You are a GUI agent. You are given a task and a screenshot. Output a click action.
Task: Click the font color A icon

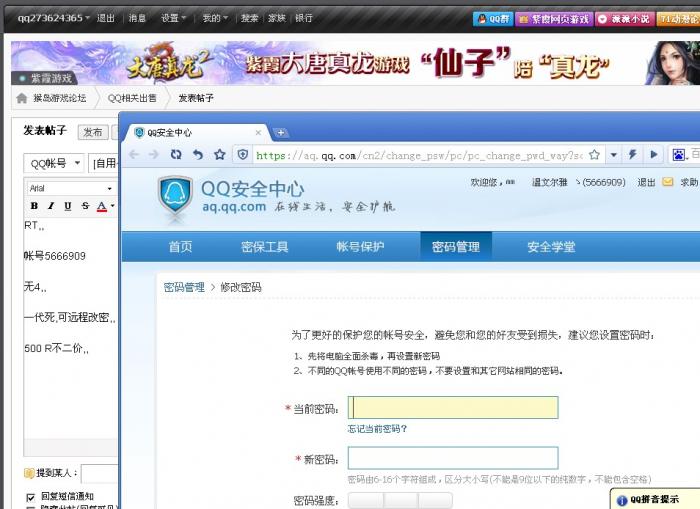pos(102,206)
